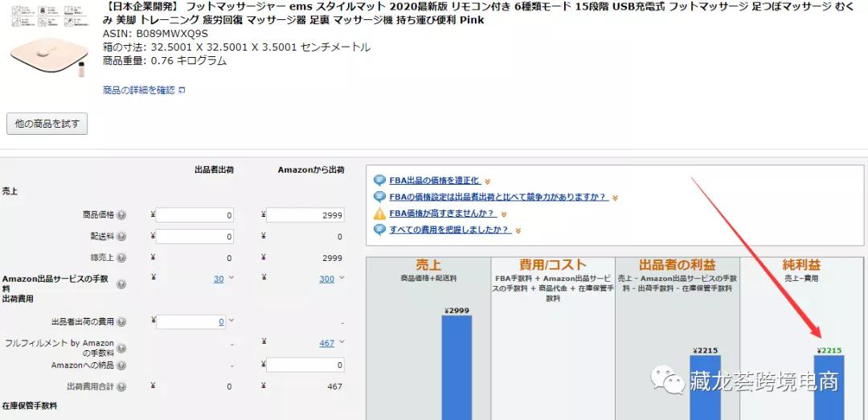Click the help icon beside 総売上
This screenshot has height=420, width=868.
[121, 258]
